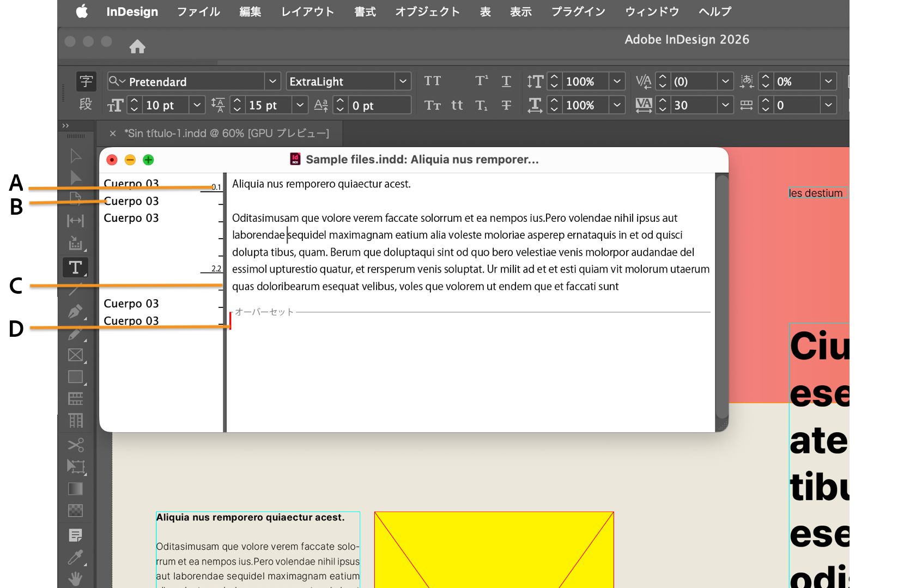This screenshot has height=588, width=910.
Task: Open the ファイル menu
Action: pos(198,11)
